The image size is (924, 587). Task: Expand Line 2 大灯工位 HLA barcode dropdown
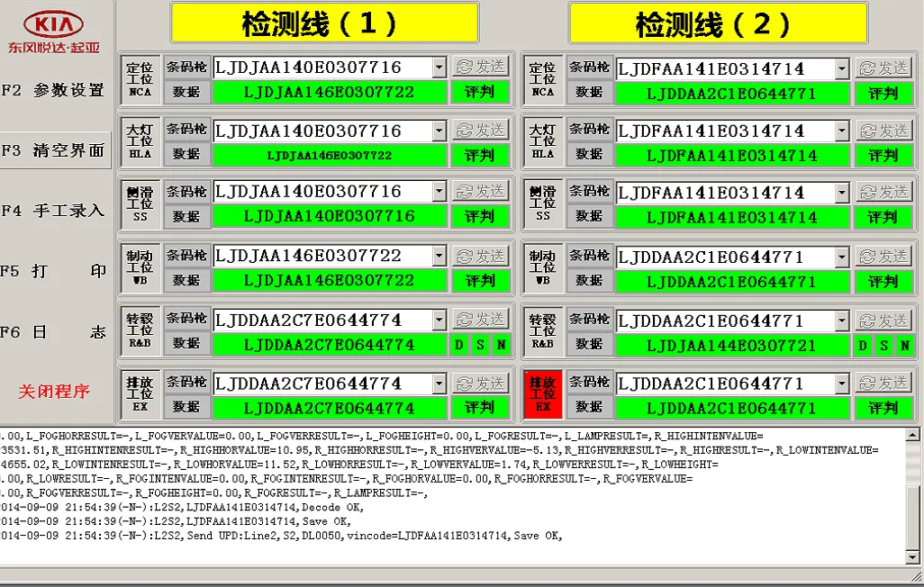(x=842, y=131)
